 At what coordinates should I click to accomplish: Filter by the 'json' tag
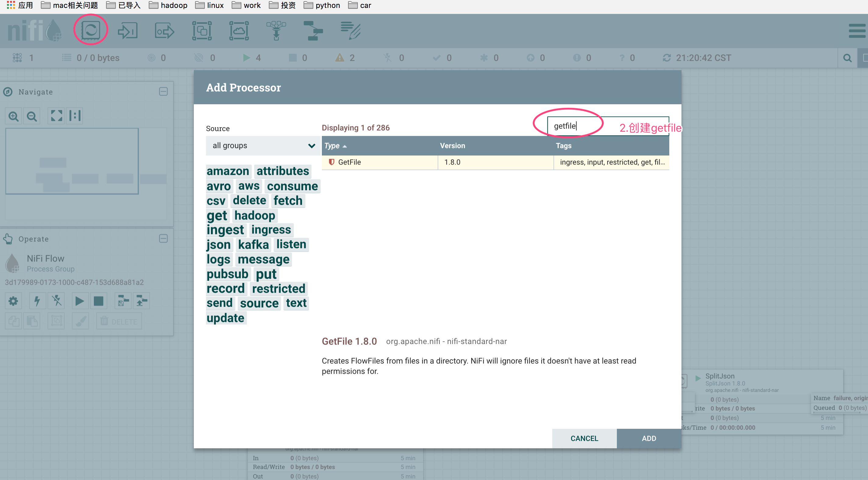pyautogui.click(x=219, y=244)
